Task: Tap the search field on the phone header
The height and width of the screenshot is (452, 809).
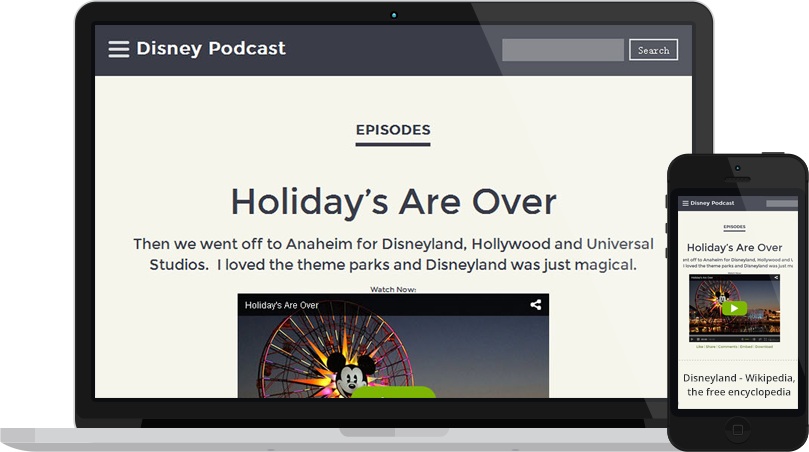Action: coord(782,203)
